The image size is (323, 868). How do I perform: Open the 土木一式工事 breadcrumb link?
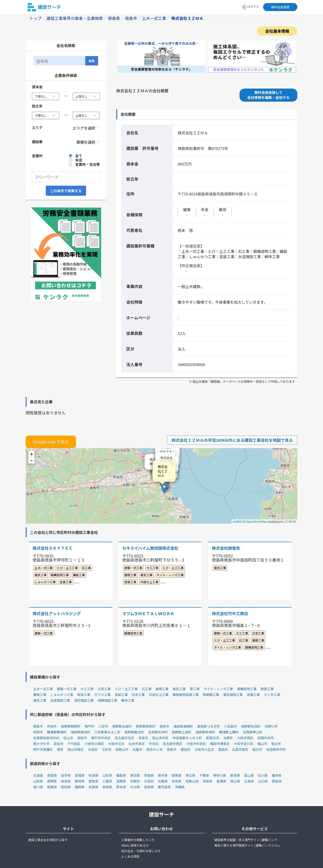point(154,19)
